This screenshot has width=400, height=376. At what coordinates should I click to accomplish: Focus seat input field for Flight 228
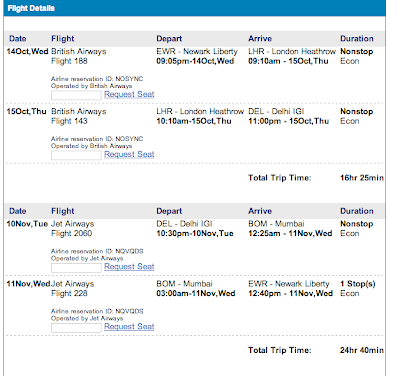76,328
